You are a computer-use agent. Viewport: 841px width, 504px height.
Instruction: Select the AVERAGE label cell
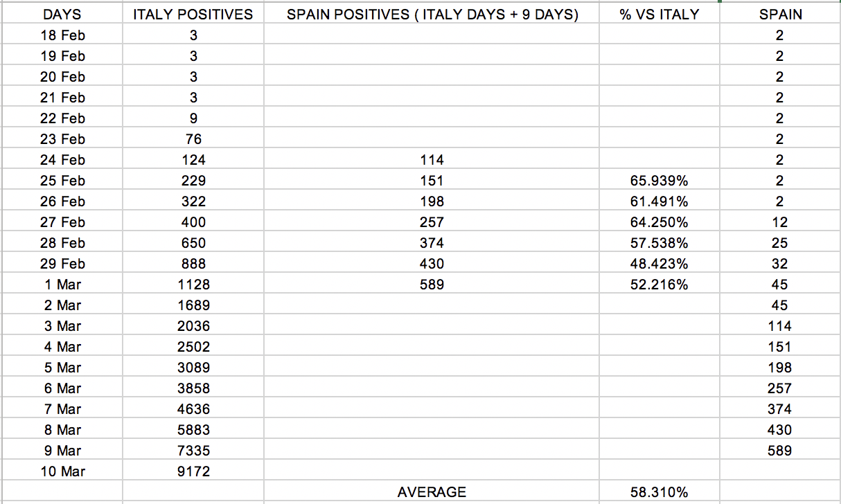point(432,492)
